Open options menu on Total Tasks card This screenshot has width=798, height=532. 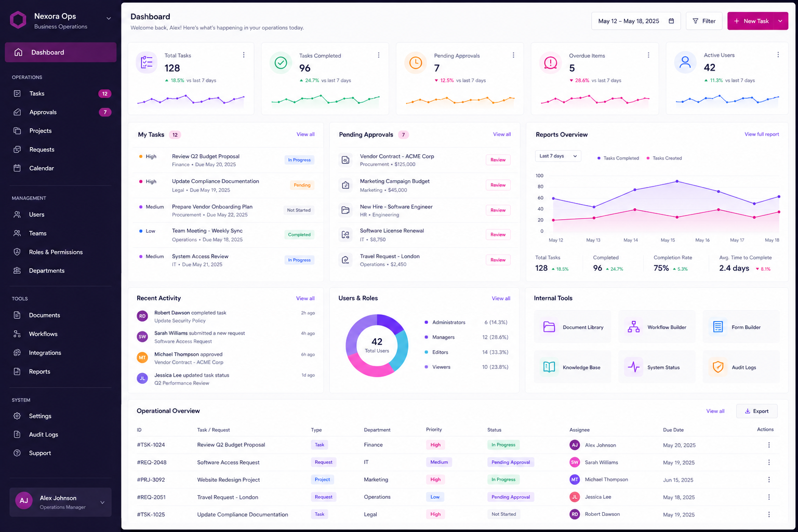(244, 55)
